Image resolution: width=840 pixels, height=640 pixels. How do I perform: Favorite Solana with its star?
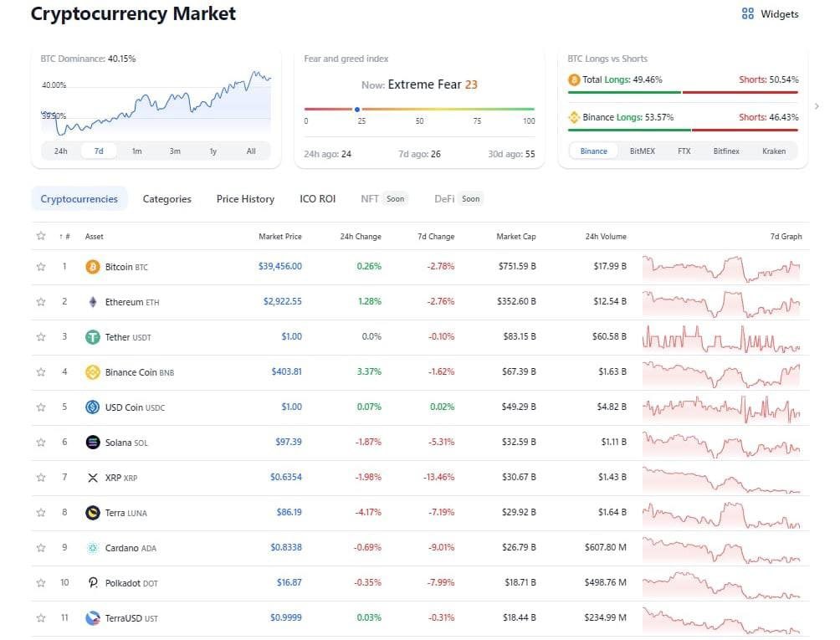point(41,443)
